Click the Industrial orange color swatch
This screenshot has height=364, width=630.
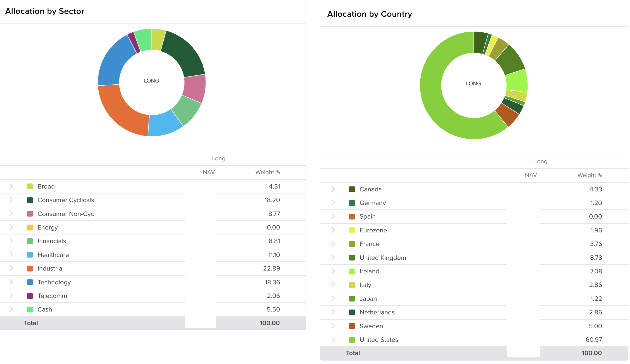tap(30, 268)
